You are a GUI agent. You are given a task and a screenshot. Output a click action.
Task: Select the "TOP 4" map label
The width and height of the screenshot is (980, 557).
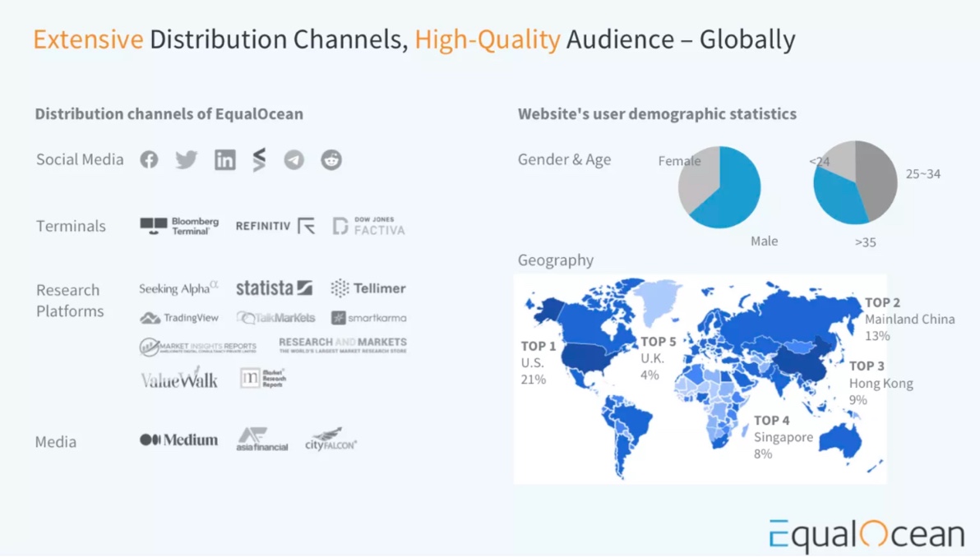pyautogui.click(x=771, y=421)
